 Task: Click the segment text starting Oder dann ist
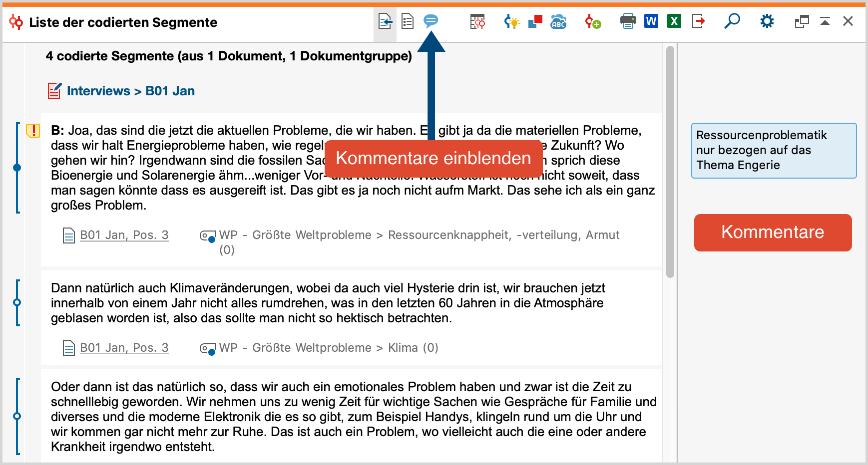(x=354, y=417)
